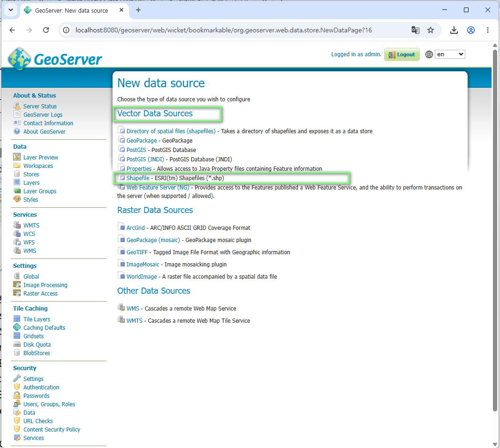Screen dimensions: 500x448
Task: Click the PostGIS vector store icon
Action: coord(121,149)
